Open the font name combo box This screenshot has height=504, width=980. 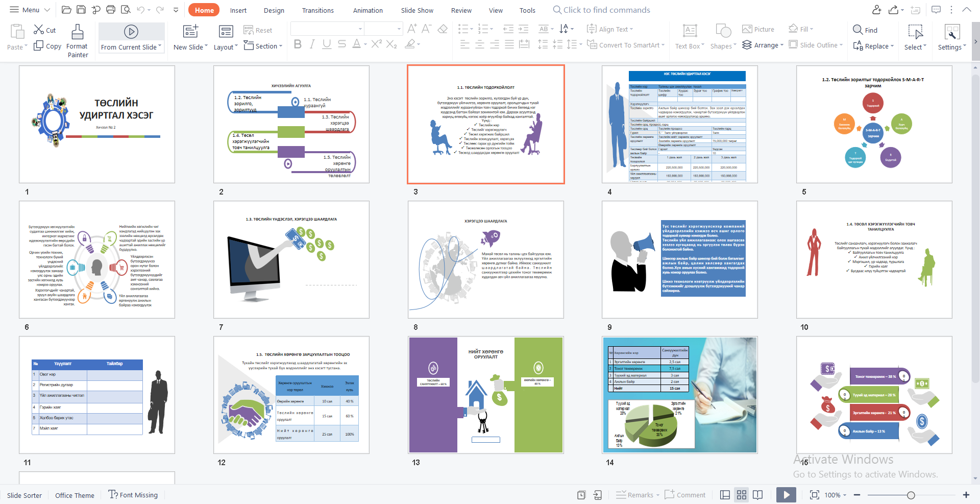[x=327, y=29]
